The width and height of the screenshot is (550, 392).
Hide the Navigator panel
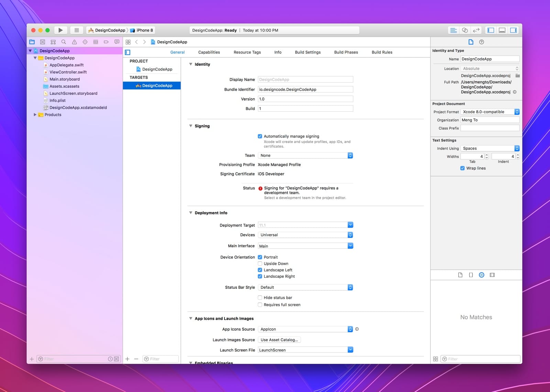491,30
